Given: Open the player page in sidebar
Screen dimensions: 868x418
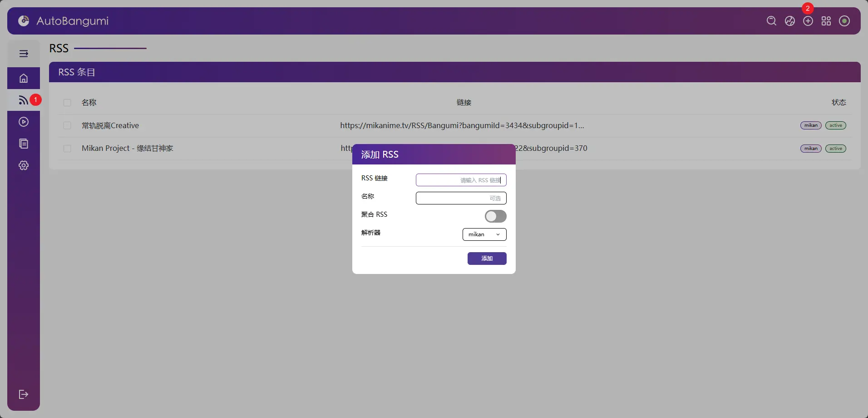Looking at the screenshot, I should pos(24,122).
